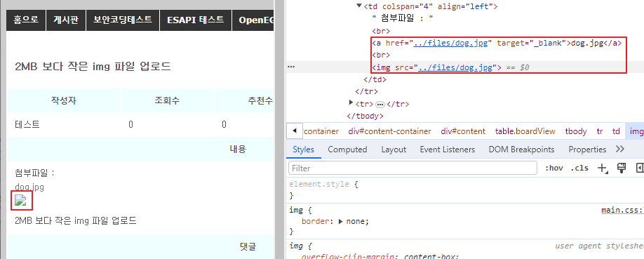Open the ESAPI 테스트 menu item
This screenshot has height=259, width=644.
(196, 20)
